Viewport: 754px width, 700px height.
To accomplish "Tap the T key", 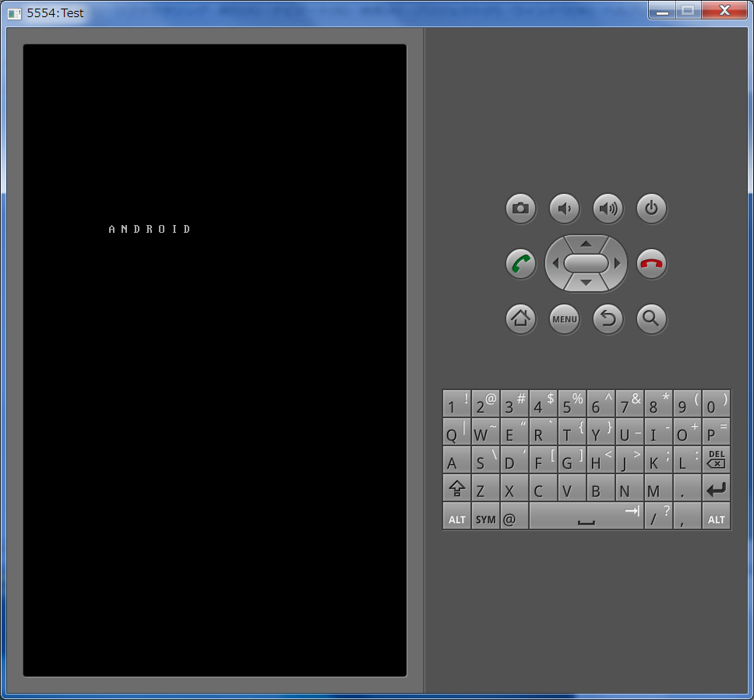I will (572, 431).
